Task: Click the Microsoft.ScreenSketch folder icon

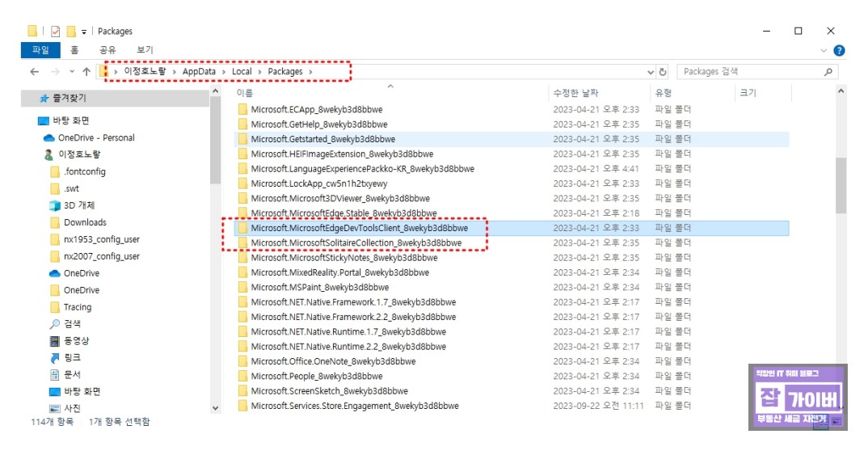Action: click(x=242, y=391)
